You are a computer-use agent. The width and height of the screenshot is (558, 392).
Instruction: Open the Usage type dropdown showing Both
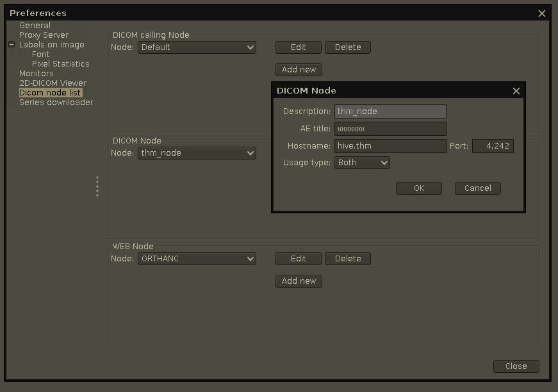click(362, 163)
